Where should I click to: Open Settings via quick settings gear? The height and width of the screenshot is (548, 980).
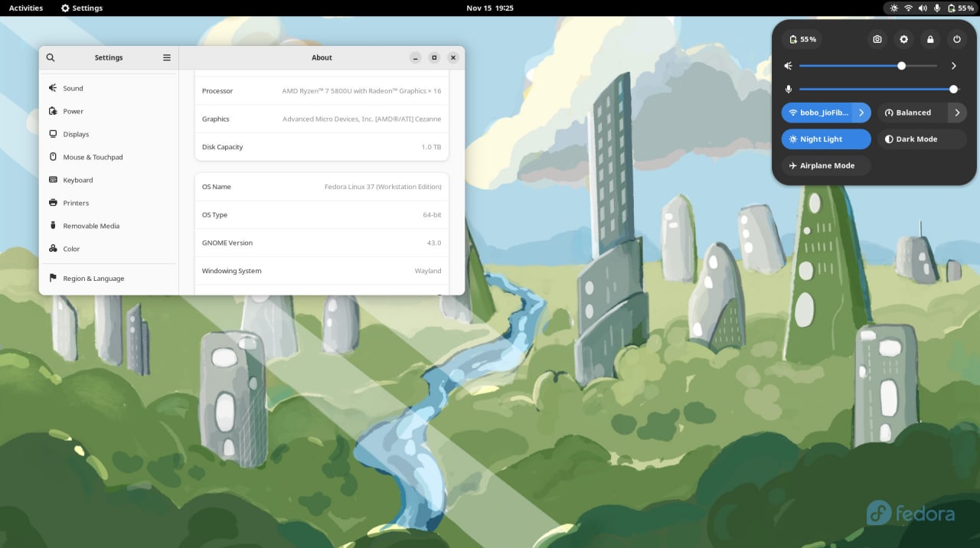pos(903,39)
